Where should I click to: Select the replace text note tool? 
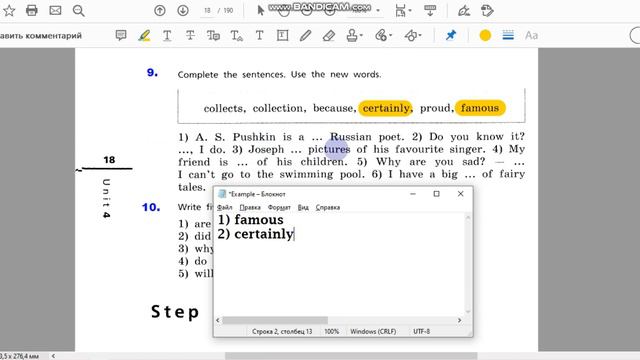coord(213,36)
